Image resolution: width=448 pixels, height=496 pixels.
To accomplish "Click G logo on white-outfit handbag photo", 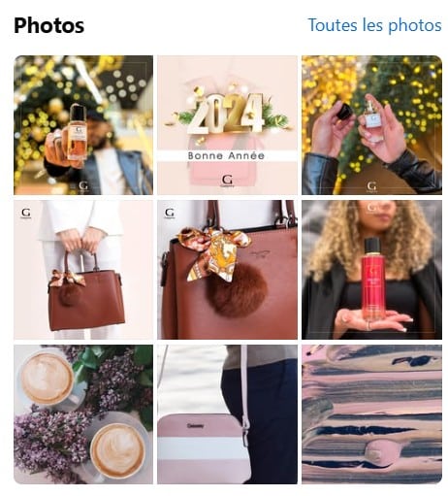I will (26, 214).
